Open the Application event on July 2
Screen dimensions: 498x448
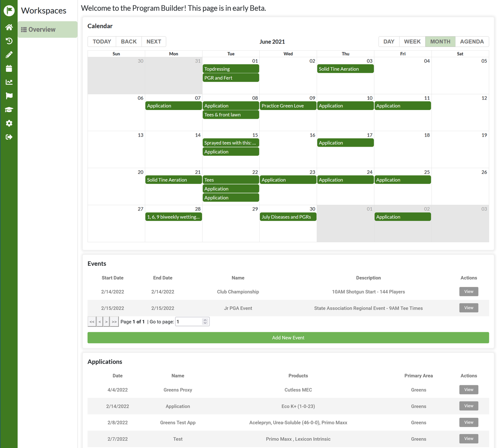tap(403, 217)
